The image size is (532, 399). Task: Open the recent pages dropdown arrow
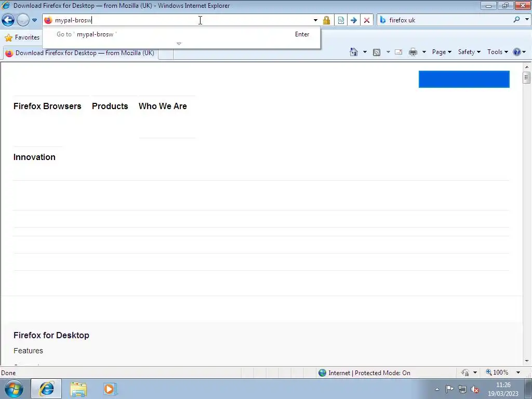(x=34, y=20)
